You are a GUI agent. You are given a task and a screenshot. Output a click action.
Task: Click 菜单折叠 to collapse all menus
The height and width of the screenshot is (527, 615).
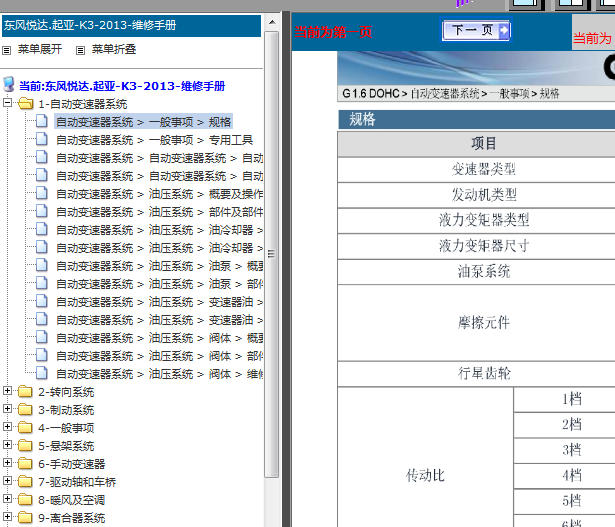[114, 49]
